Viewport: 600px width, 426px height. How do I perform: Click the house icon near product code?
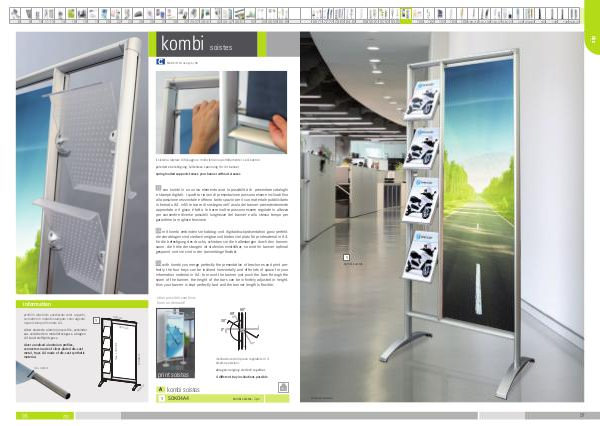coord(281,389)
